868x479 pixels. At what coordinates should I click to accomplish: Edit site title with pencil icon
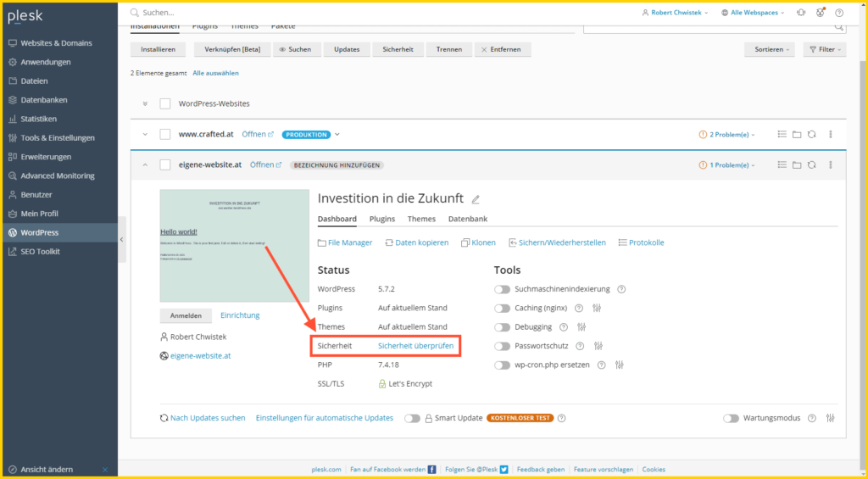point(476,199)
